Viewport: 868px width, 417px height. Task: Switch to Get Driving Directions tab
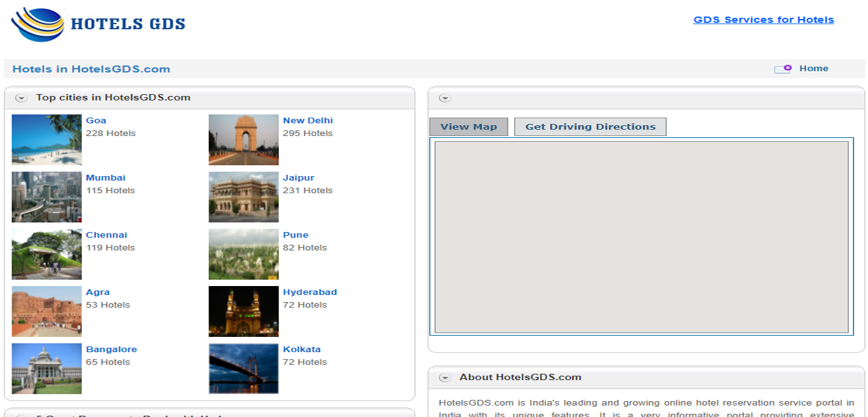[x=590, y=126]
